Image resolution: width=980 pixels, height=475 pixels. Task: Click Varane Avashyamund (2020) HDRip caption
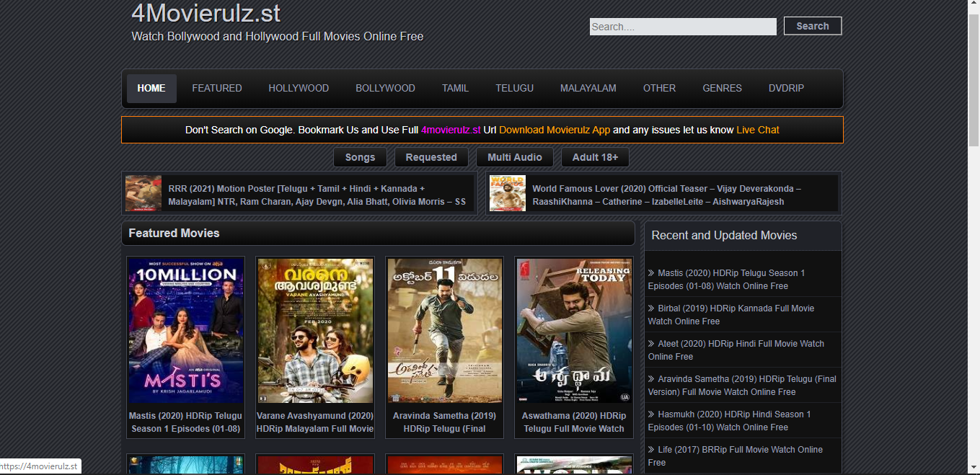315,422
